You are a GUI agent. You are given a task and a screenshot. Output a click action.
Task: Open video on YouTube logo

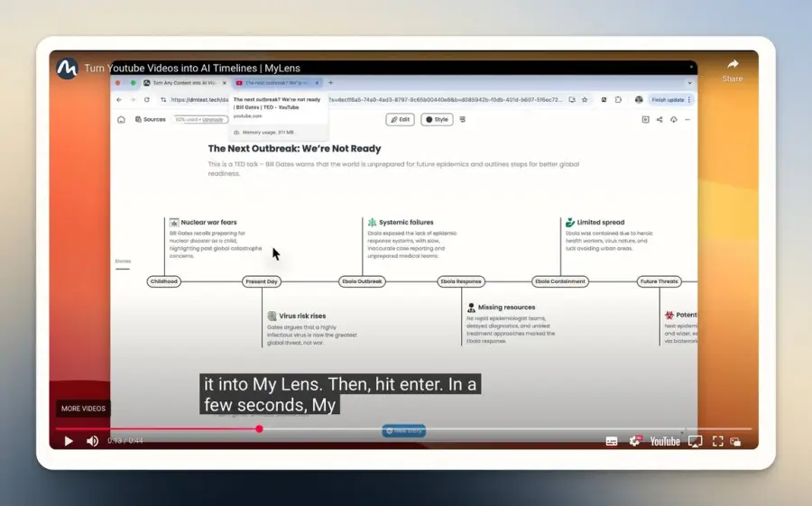point(665,441)
